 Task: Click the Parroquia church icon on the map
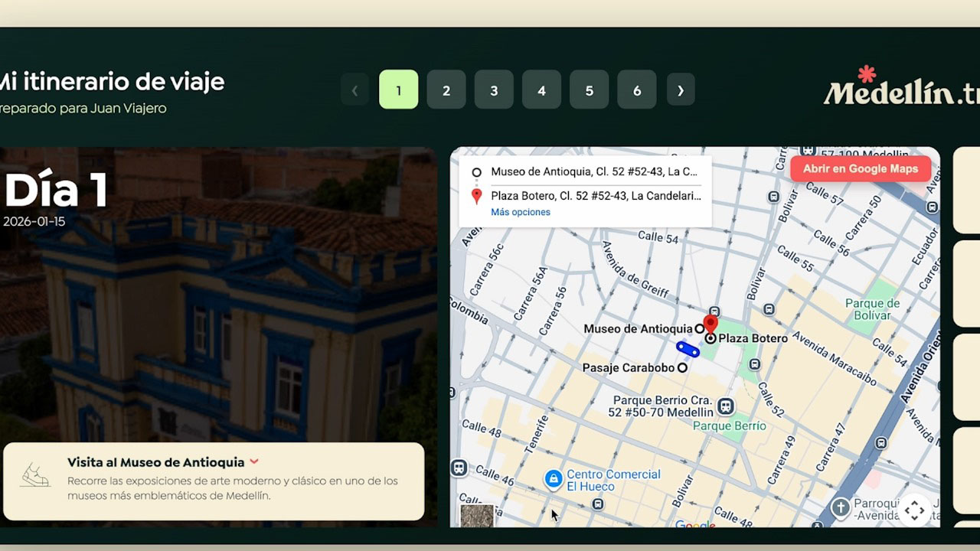point(841,507)
